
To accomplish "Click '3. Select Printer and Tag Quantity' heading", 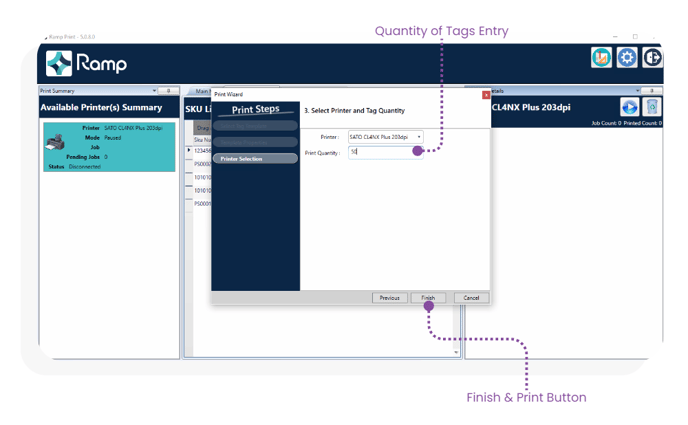I will click(x=355, y=111).
